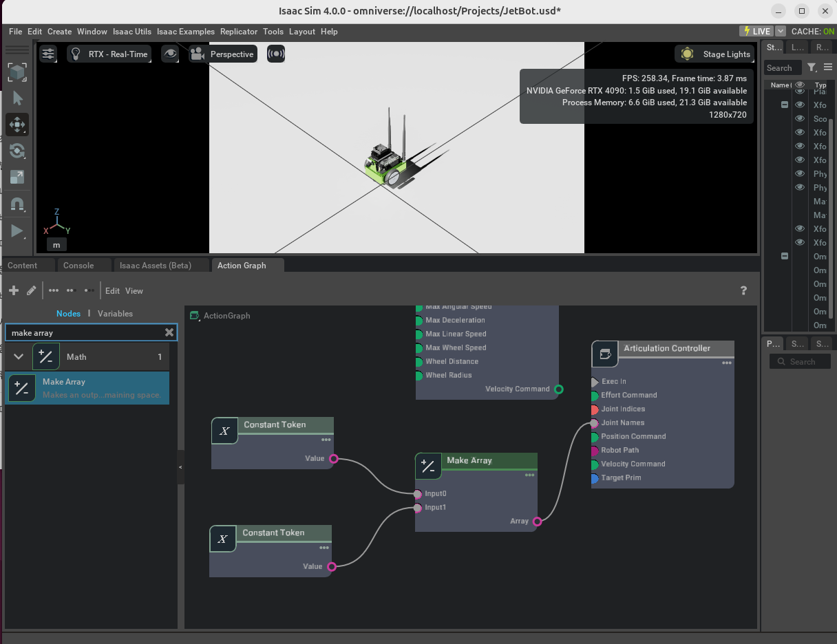837x644 pixels.
Task: Open the Isaac Examples menu
Action: [186, 32]
